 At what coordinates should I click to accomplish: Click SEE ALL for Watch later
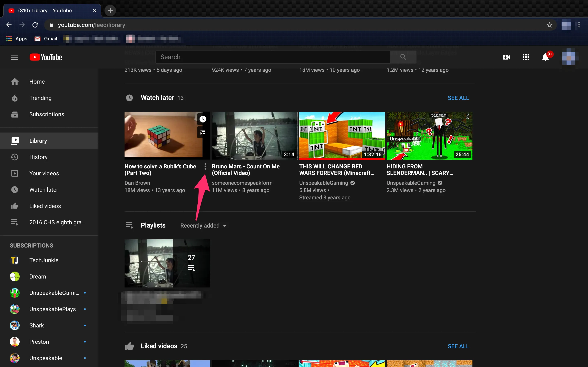pos(459,98)
